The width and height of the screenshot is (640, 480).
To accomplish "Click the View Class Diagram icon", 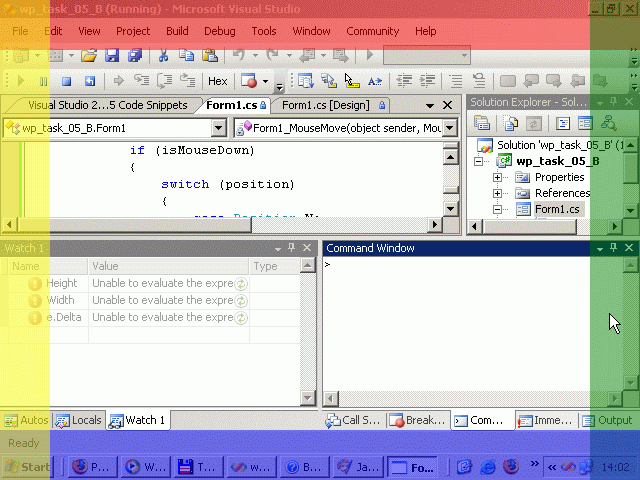I will pos(609,122).
